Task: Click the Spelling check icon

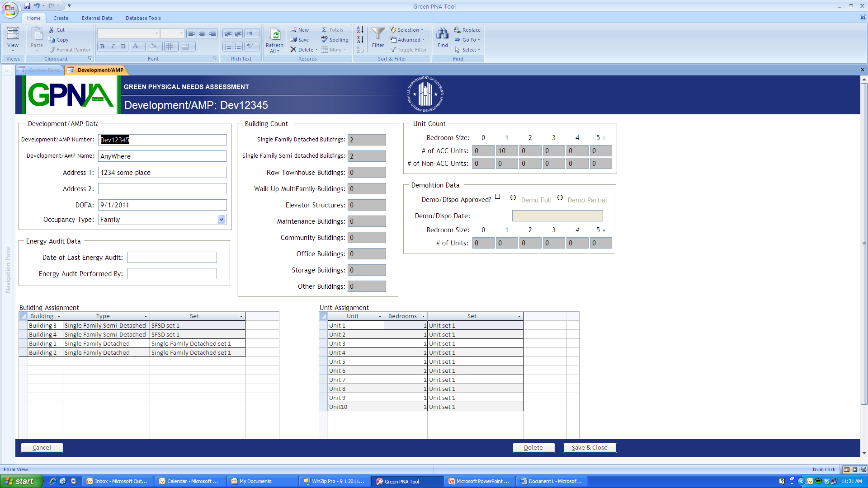Action: (325, 40)
